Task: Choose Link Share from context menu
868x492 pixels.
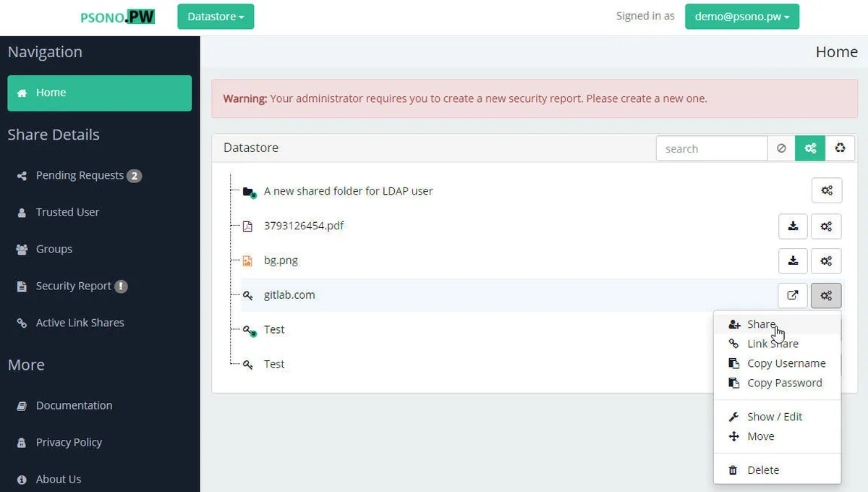Action: click(777, 344)
